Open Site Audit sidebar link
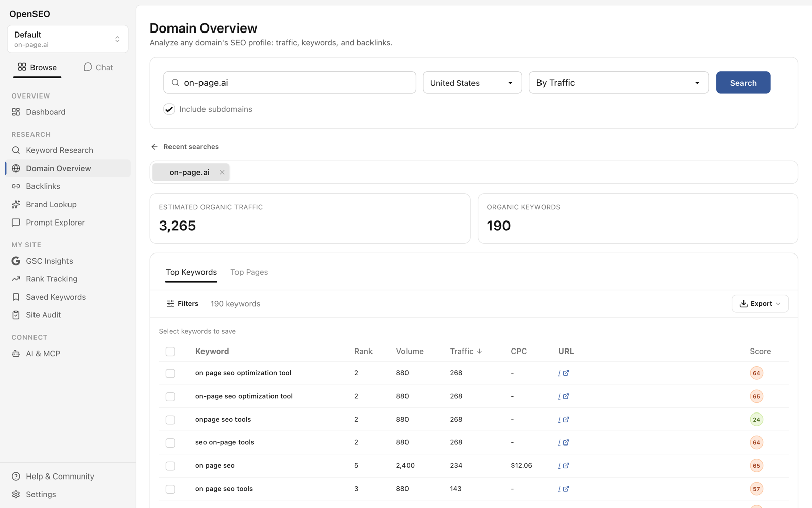Screen dimensions: 812x508 (x=68, y=315)
